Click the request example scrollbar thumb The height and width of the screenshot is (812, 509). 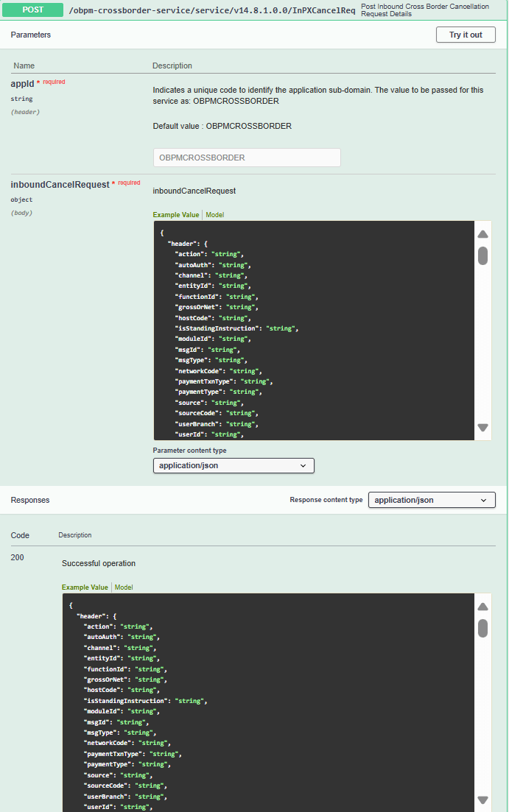(482, 256)
